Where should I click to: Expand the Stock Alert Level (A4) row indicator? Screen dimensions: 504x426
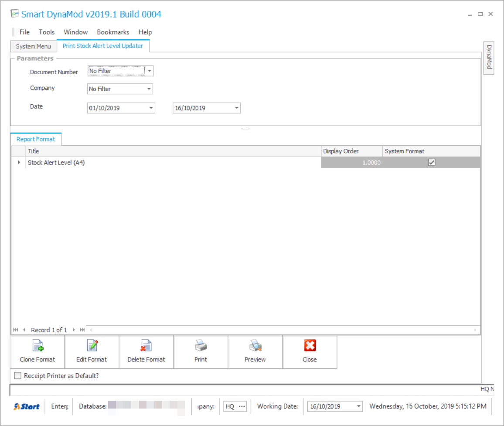[19, 162]
